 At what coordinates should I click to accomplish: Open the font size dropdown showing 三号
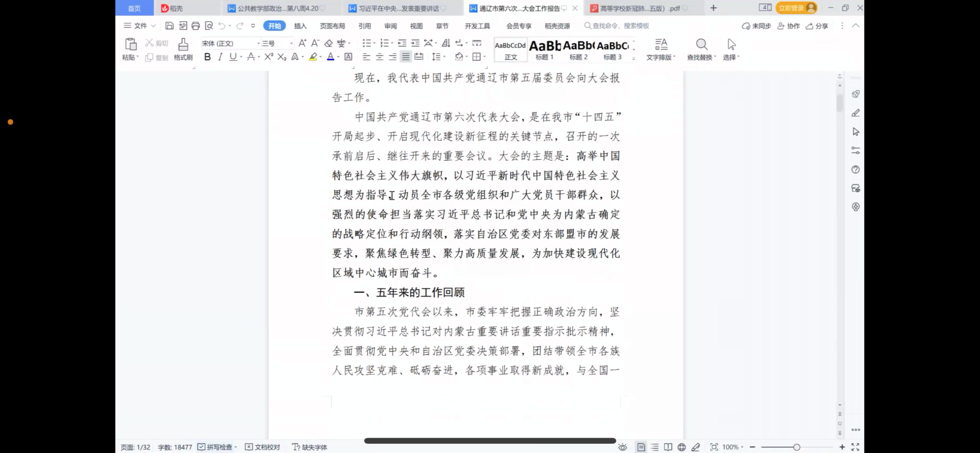(x=278, y=43)
